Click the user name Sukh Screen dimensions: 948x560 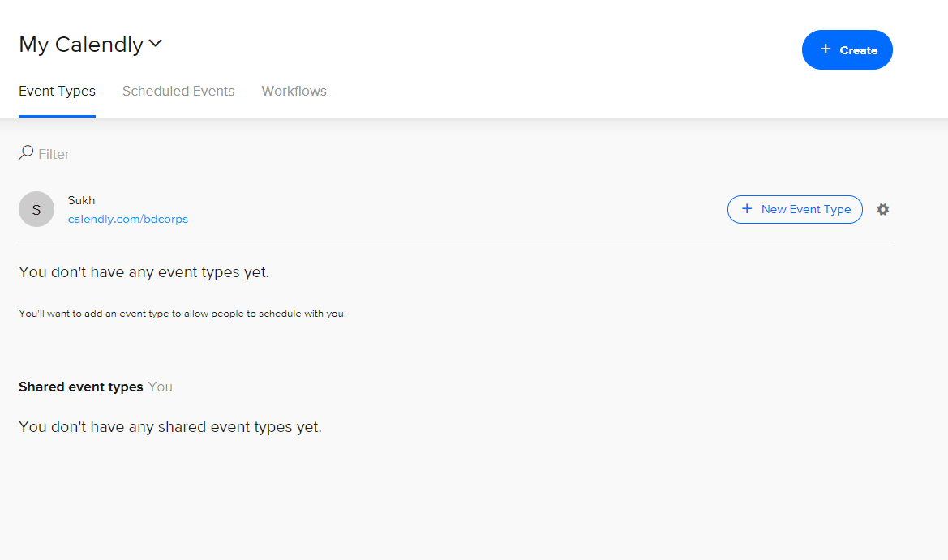pos(81,200)
